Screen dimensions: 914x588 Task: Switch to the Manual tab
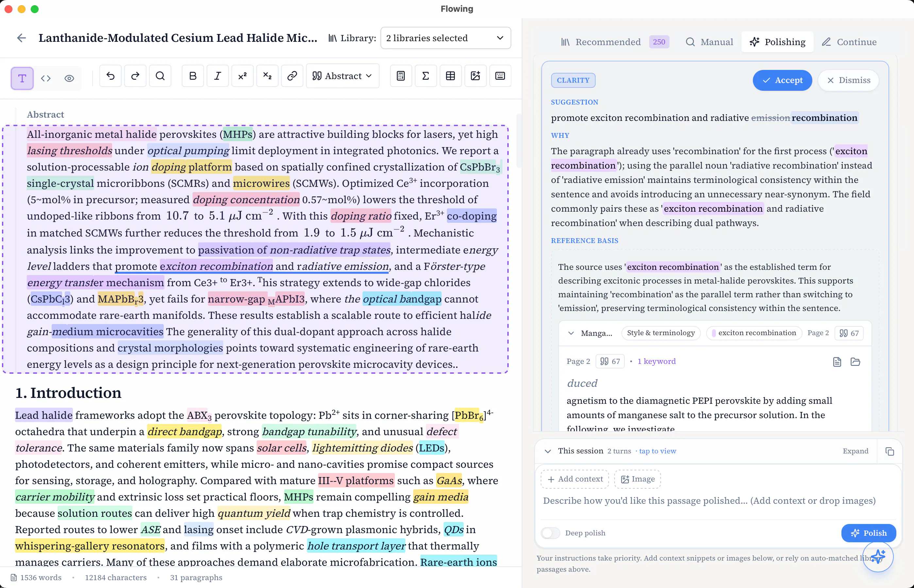[710, 42]
